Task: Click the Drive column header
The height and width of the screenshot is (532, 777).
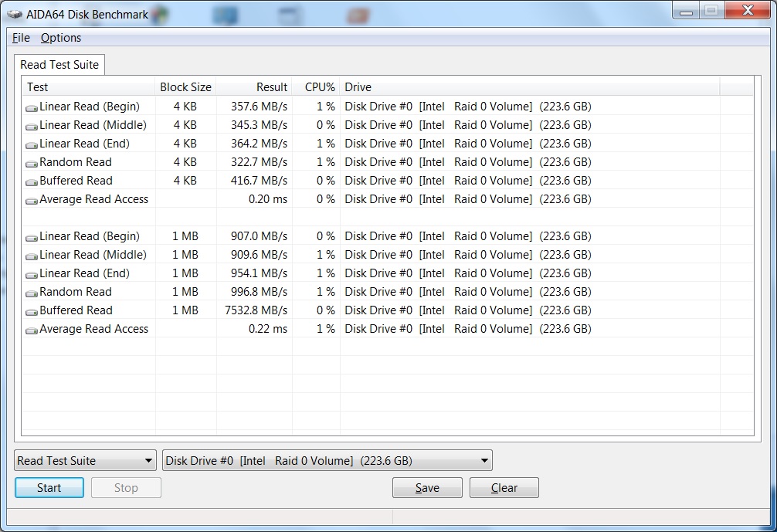Action: [x=530, y=86]
